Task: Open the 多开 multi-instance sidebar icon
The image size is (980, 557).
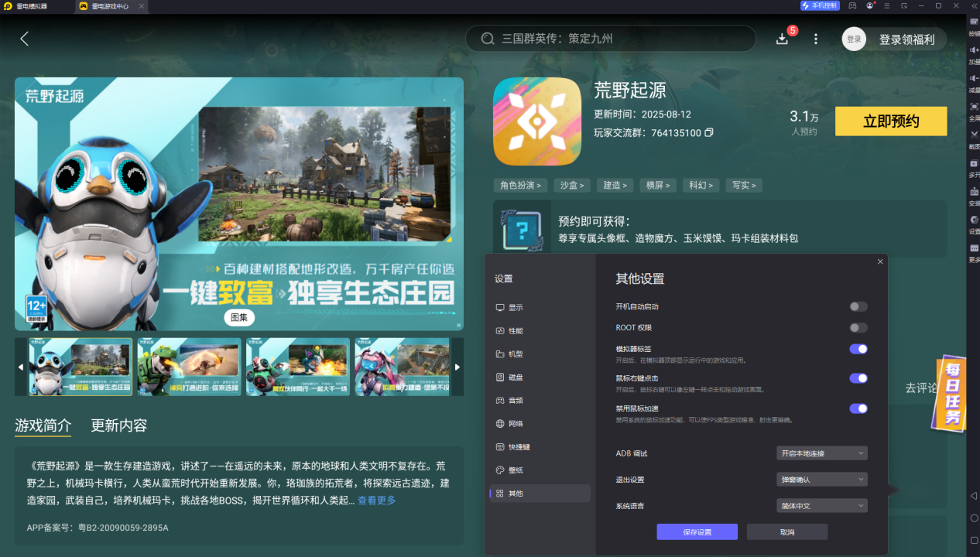Action: click(974, 162)
